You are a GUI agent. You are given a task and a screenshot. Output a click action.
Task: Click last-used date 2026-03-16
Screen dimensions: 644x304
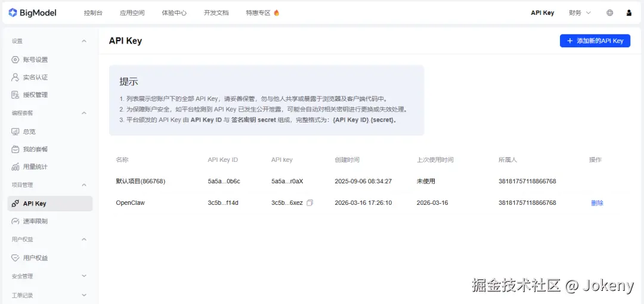pyautogui.click(x=432, y=203)
